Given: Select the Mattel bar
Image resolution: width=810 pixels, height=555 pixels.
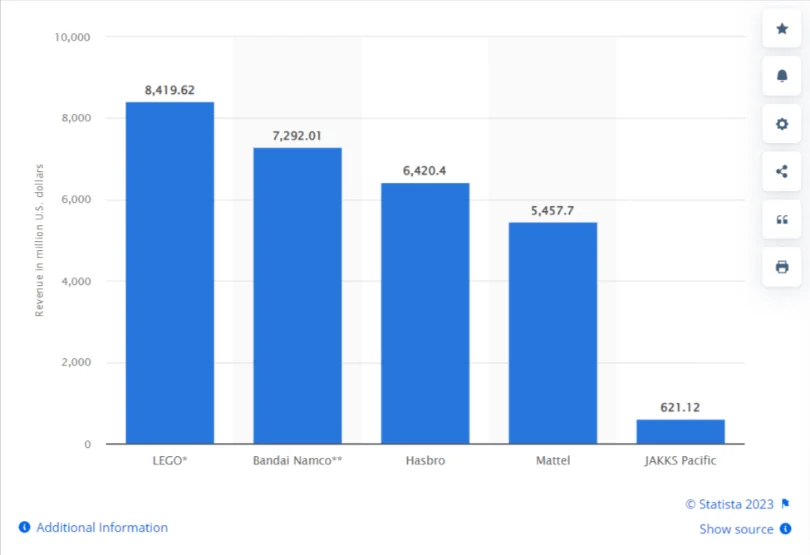Looking at the screenshot, I should click(553, 333).
